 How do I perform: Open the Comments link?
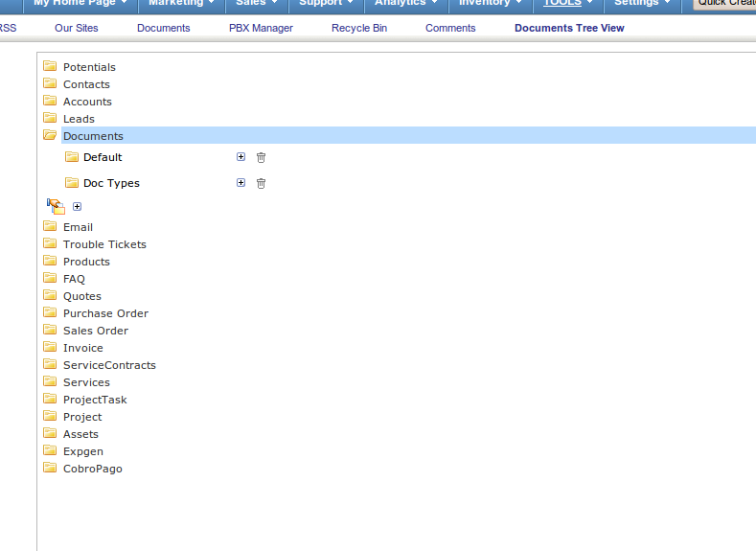(x=450, y=28)
